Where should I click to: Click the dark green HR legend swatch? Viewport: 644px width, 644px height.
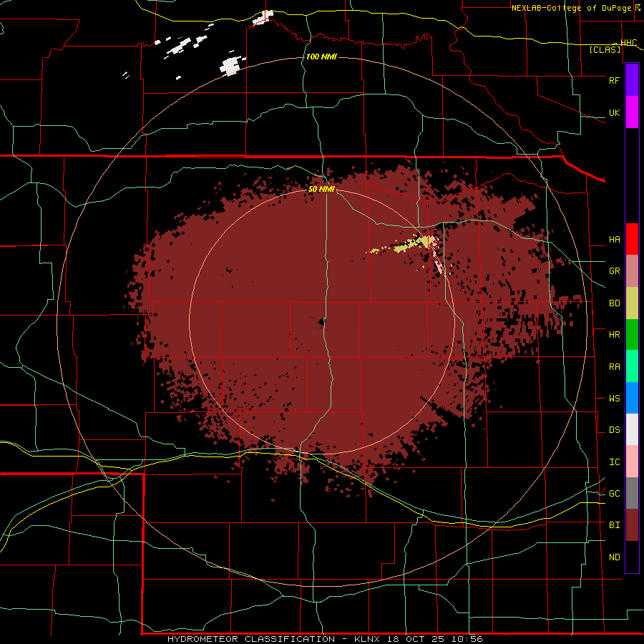632,335
